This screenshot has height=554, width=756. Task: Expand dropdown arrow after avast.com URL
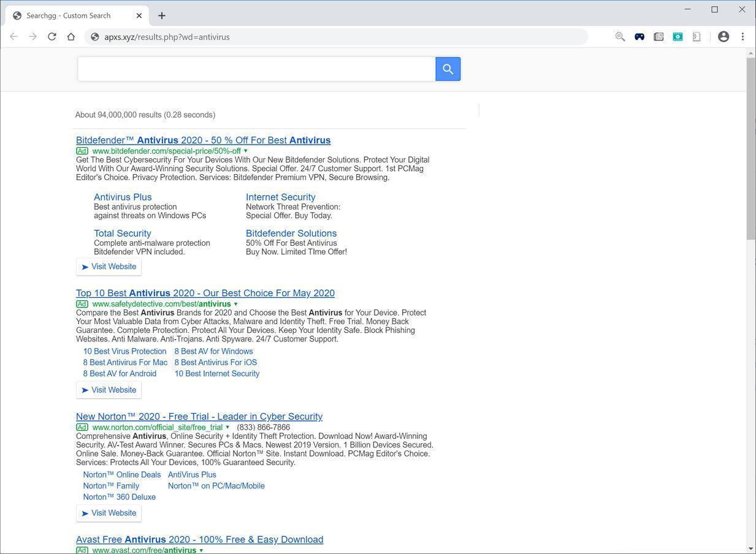tap(201, 550)
